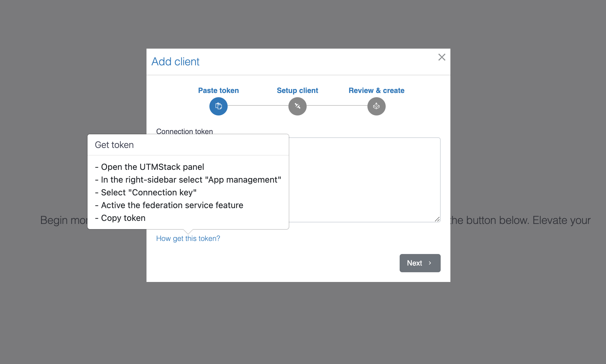Click the 'Select "Connection key"' line
The image size is (606, 364).
tap(146, 192)
